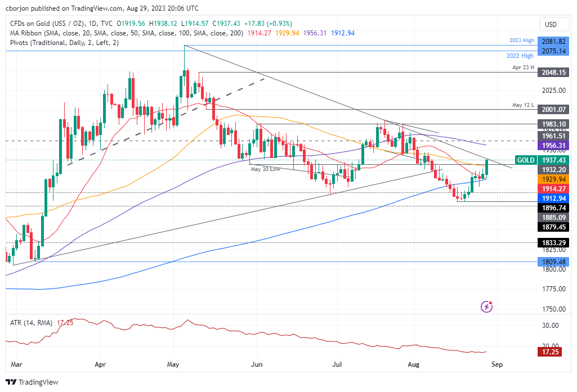Click the TradingView.com link in the header
Viewport: 577px width, 392px height.
(92, 8)
